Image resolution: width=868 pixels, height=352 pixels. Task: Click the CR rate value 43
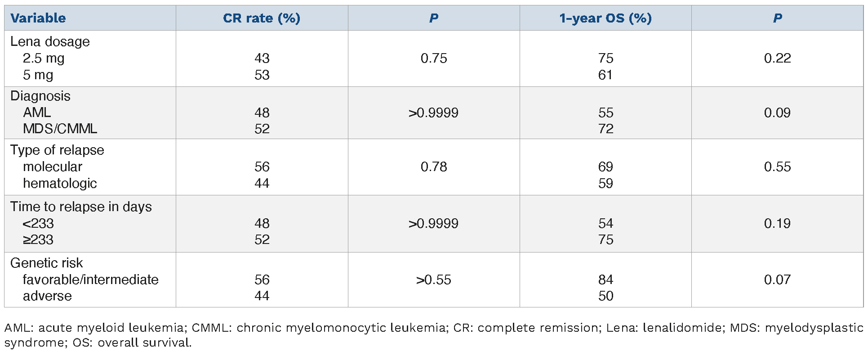262,59
